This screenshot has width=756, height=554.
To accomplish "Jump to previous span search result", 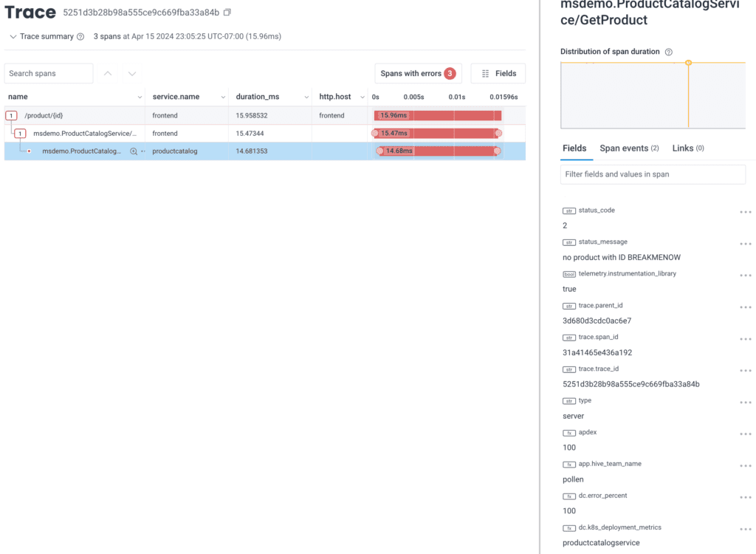I will point(108,74).
